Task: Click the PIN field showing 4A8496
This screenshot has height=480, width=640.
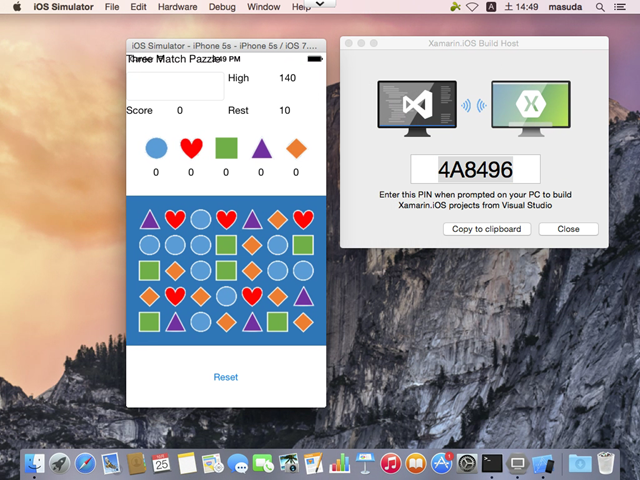Action: [x=475, y=169]
